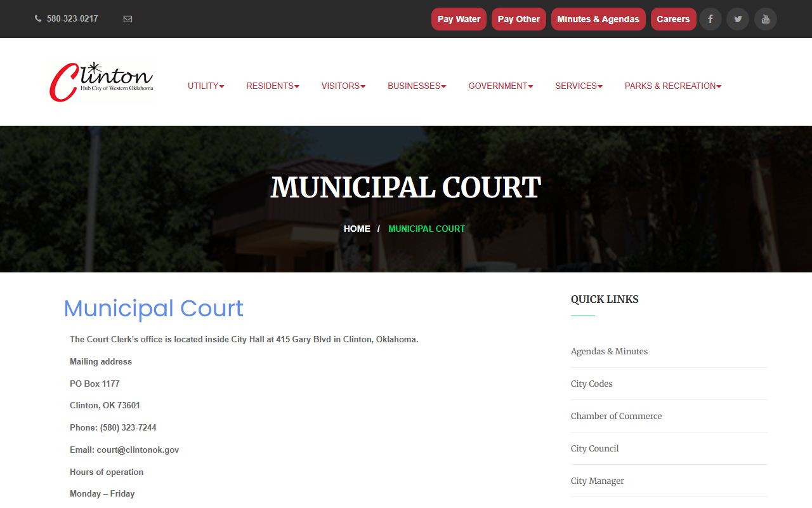
Task: Open City Manager quick link
Action: [597, 481]
